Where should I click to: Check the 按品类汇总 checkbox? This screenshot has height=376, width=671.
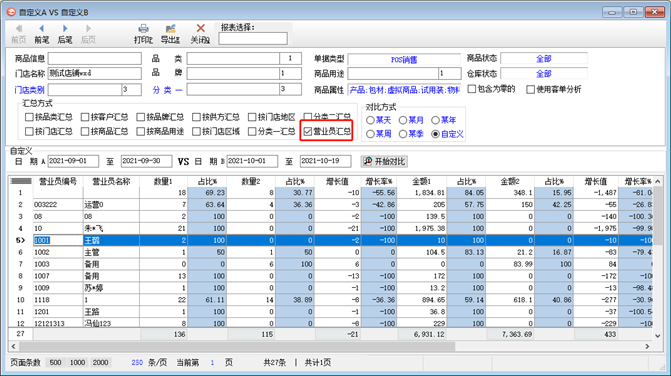(x=29, y=117)
